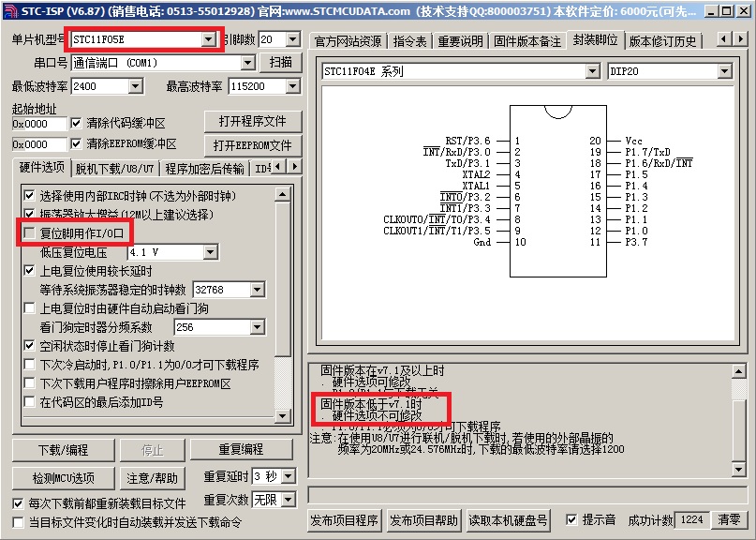The height and width of the screenshot is (540, 756).
Task: Switch to 版本修订历史 tab
Action: click(x=663, y=42)
